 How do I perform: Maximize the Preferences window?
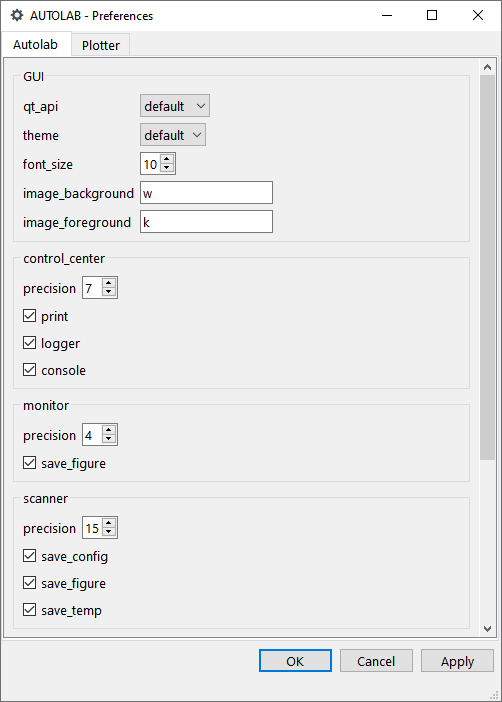point(432,15)
